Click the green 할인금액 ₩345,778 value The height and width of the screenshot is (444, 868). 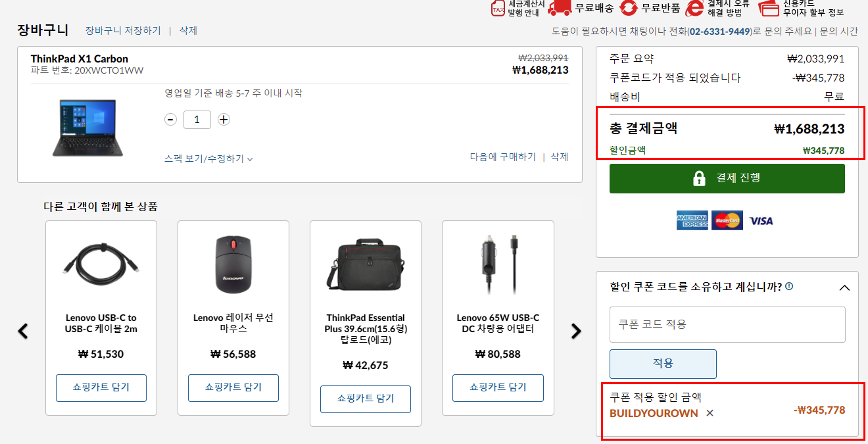tap(823, 151)
